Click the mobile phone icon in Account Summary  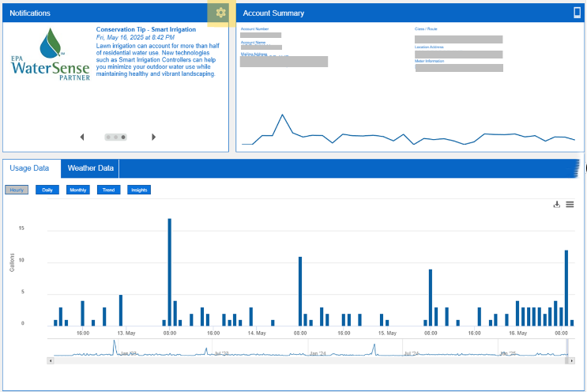click(x=577, y=13)
